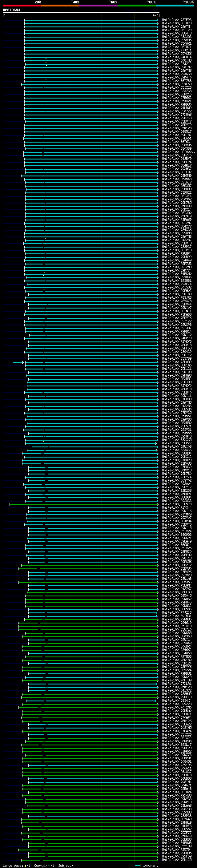Select hit label UniRef100_A1YS44

[176, 508]
